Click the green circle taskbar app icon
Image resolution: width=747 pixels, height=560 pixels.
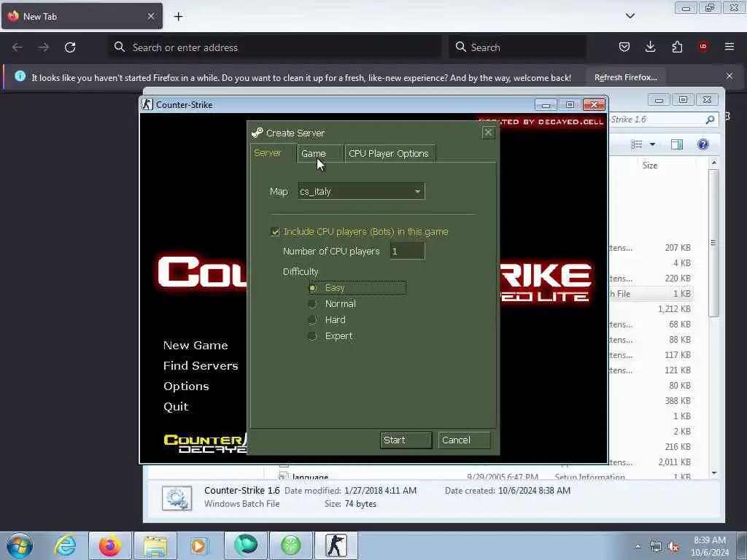click(x=290, y=545)
